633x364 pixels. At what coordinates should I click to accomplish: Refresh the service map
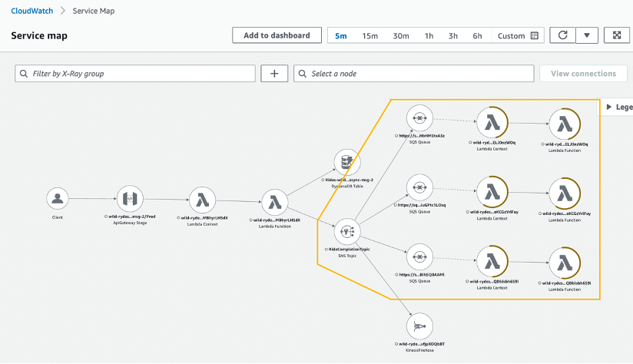[x=563, y=35]
